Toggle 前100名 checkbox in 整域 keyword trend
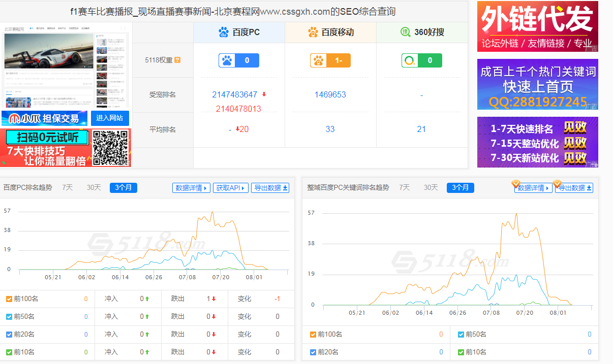The height and width of the screenshot is (364, 613). tap(313, 335)
